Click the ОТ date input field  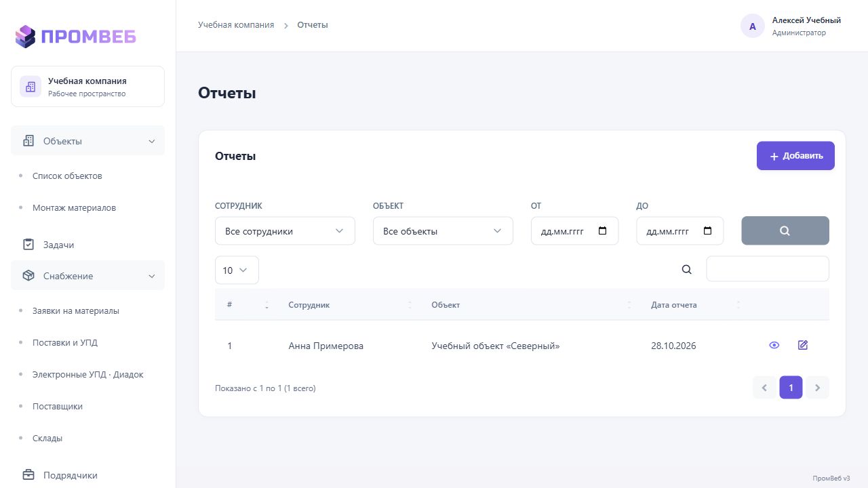pos(574,231)
